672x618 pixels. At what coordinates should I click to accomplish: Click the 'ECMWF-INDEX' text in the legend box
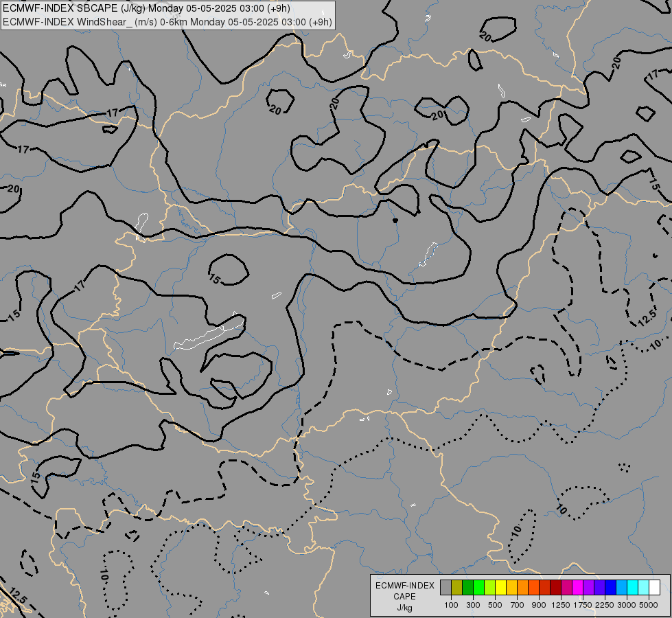(404, 586)
